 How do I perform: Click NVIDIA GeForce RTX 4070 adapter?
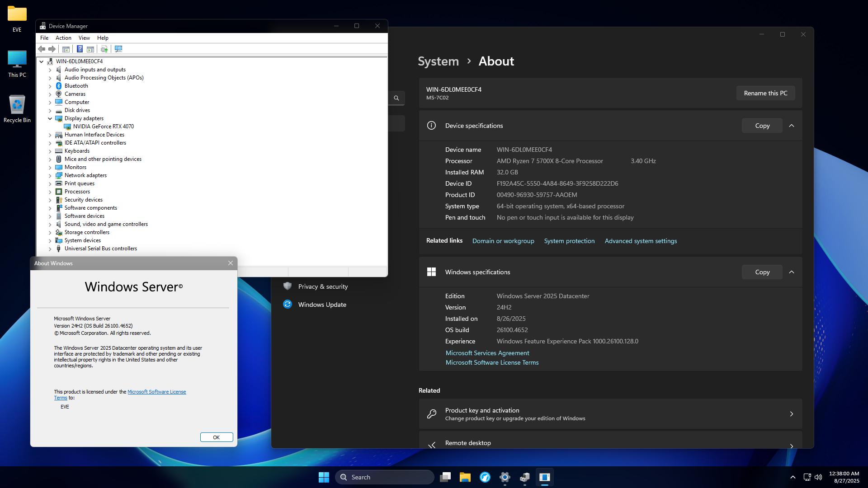[x=104, y=127]
